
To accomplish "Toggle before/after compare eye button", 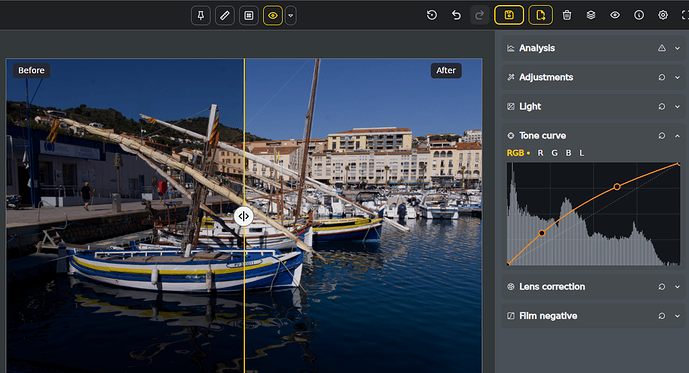I will [x=273, y=16].
